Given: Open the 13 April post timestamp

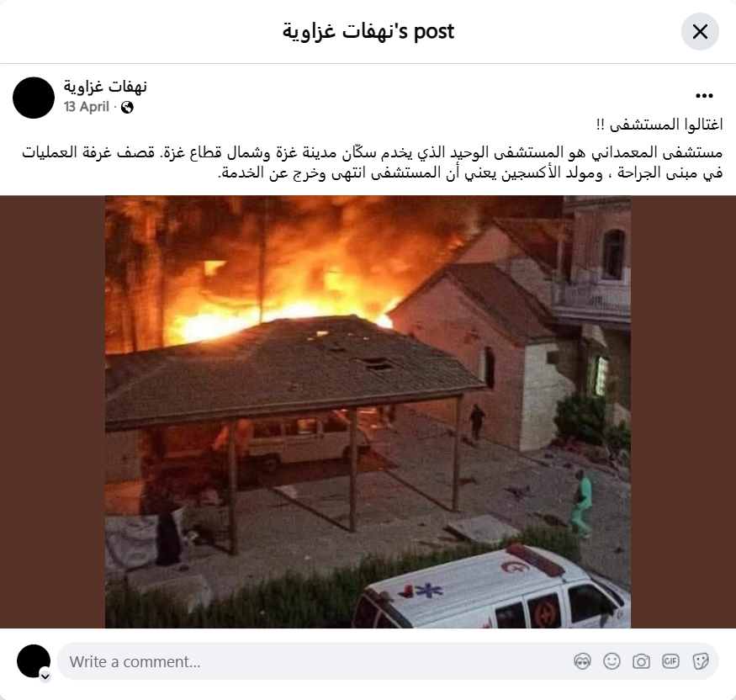Looking at the screenshot, I should click(x=87, y=107).
